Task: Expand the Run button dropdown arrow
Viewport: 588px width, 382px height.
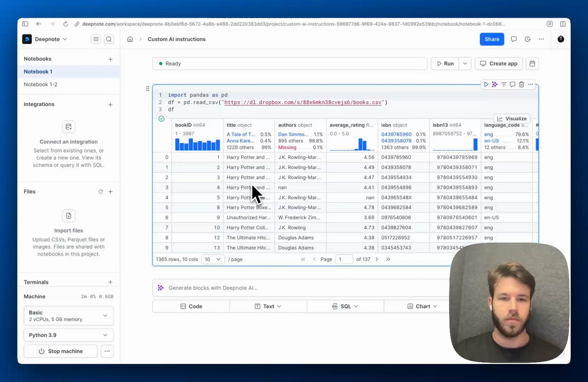Action: pyautogui.click(x=465, y=64)
